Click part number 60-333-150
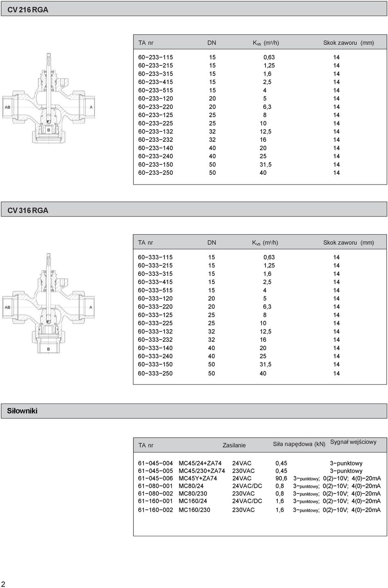Image resolution: width=388 pixels, height=588 pixels. coord(155,364)
